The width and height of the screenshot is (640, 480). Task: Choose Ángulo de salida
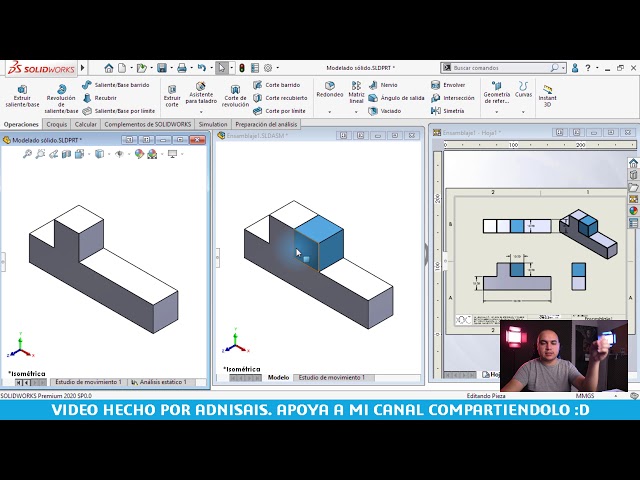(396, 98)
